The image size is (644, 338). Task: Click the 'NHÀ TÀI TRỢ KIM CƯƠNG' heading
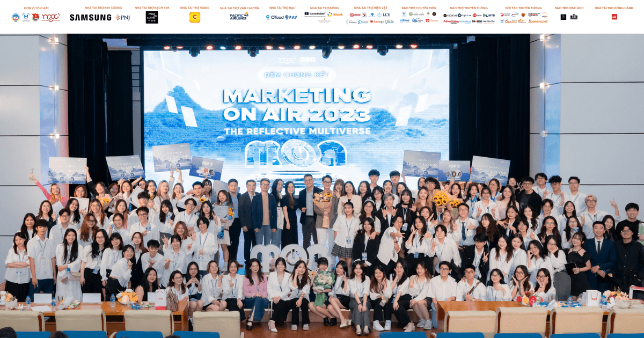(x=103, y=8)
